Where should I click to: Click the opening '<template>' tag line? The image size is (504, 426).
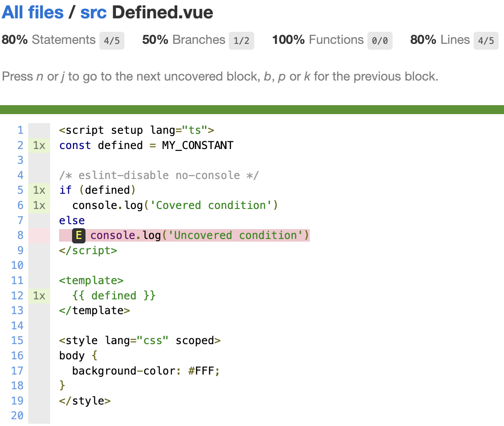91,281
